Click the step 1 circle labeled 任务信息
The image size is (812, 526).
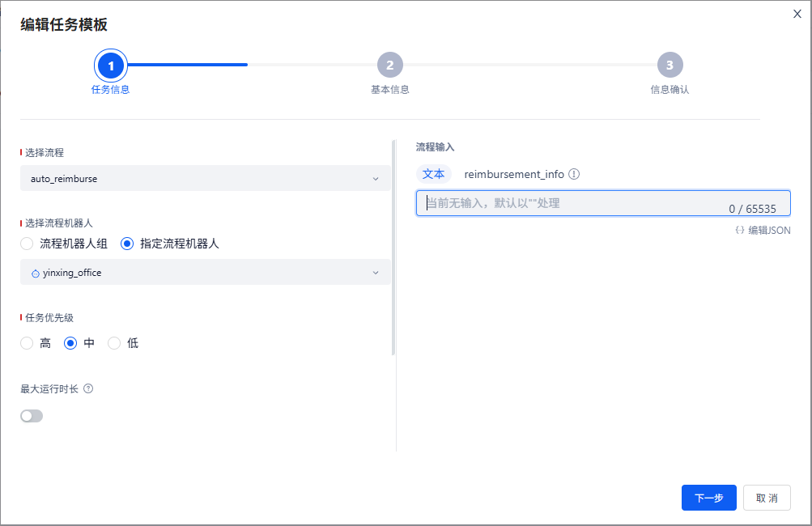(110, 66)
